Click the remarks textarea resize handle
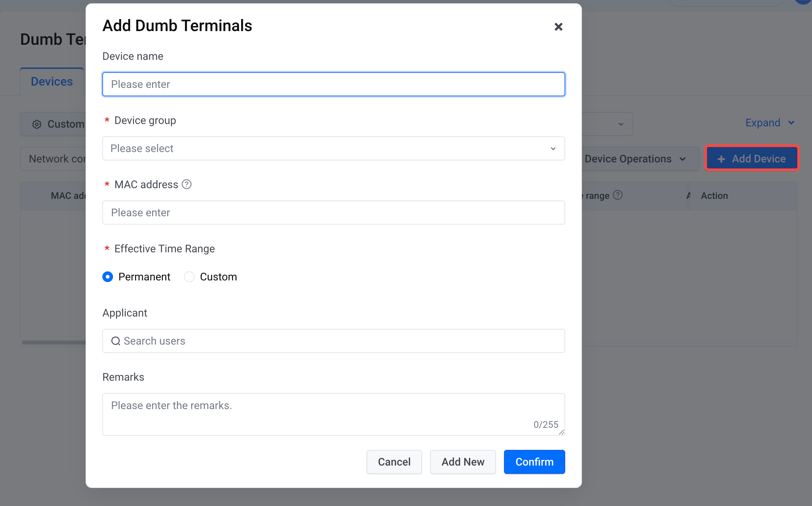 click(x=562, y=432)
